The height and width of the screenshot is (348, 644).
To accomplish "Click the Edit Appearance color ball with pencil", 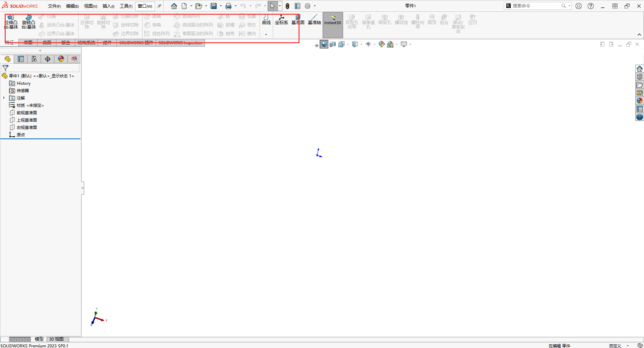I will coord(381,44).
